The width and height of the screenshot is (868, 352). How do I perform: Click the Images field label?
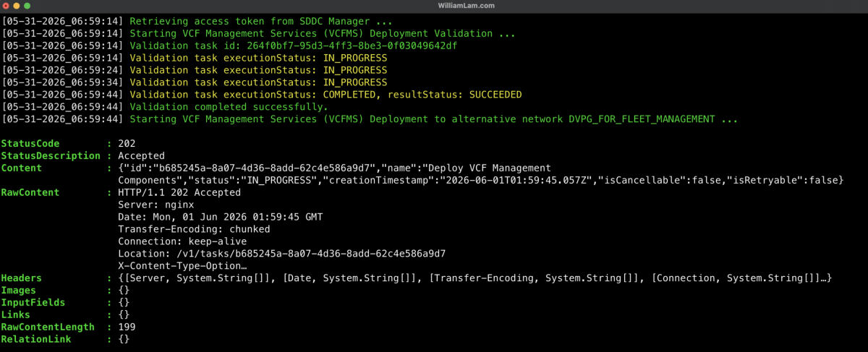(19, 291)
